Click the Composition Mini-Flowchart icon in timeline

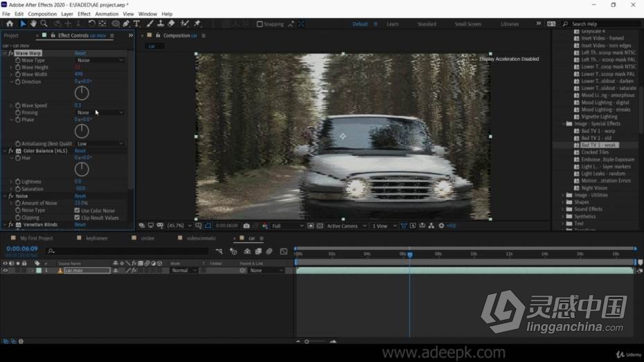[x=219, y=251]
